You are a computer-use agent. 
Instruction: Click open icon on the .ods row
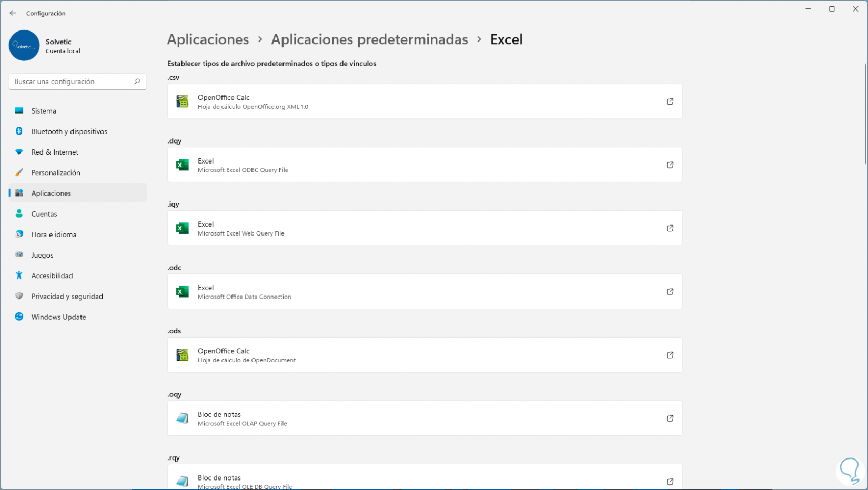[670, 355]
